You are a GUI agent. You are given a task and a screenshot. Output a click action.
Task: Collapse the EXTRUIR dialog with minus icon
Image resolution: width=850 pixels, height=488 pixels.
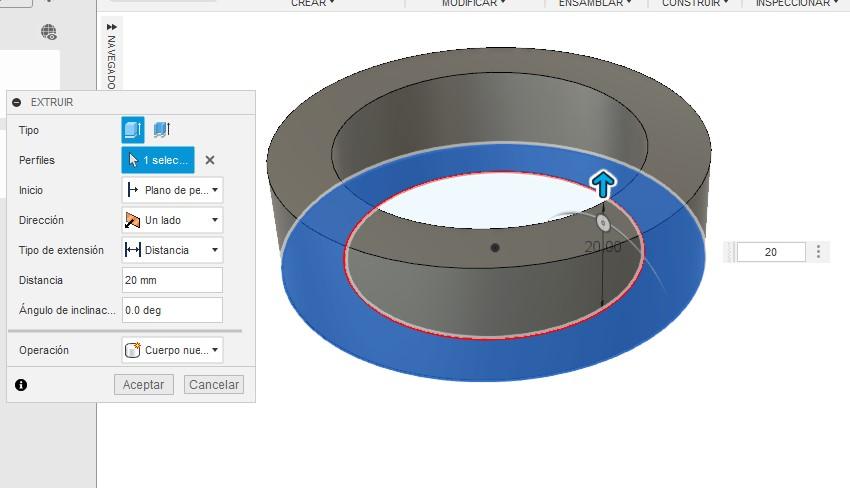(17, 102)
